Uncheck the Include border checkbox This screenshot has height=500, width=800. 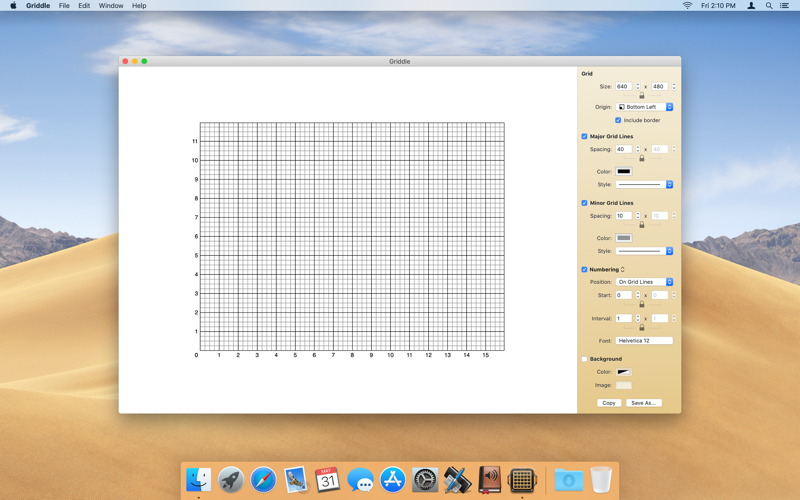click(618, 120)
